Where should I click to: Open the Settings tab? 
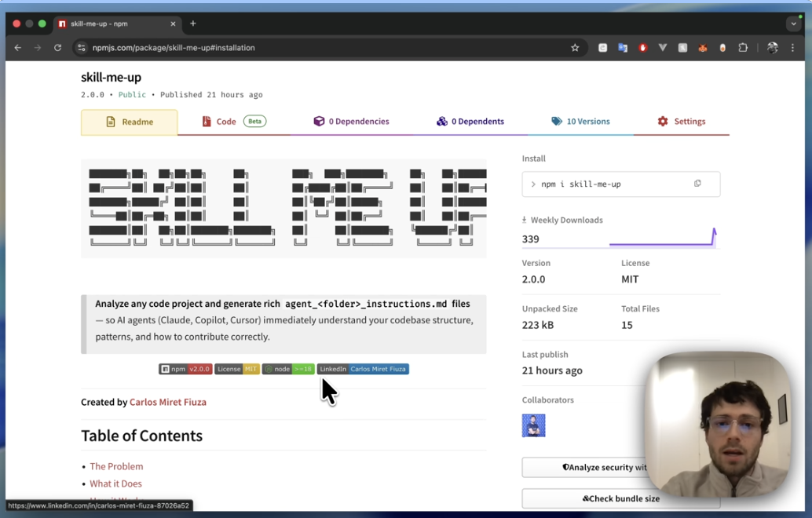682,122
